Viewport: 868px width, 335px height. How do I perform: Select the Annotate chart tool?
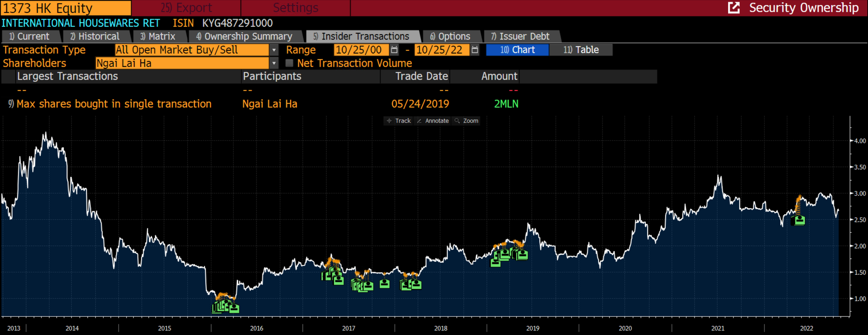[433, 121]
